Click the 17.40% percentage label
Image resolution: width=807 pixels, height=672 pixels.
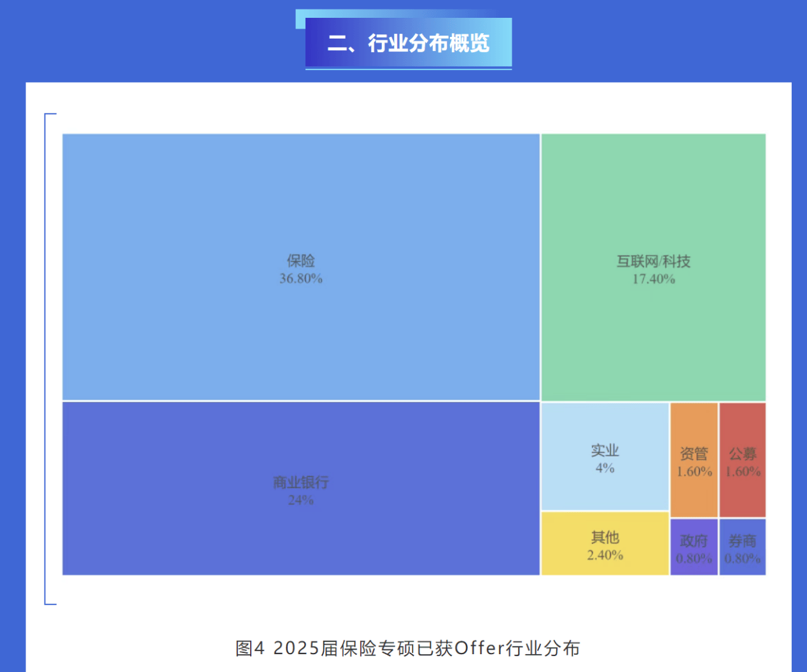pyautogui.click(x=654, y=278)
